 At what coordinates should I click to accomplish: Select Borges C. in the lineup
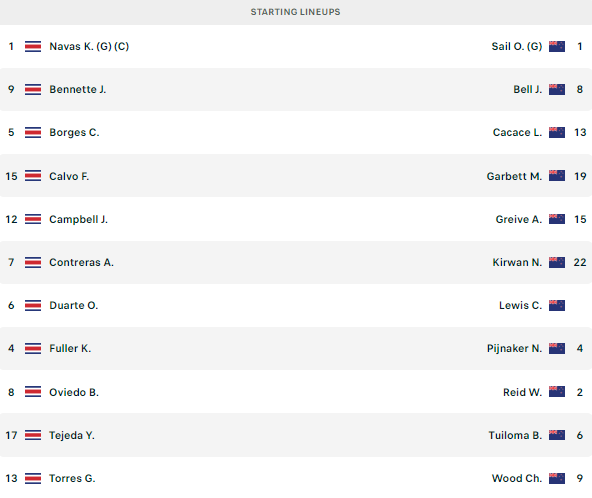click(x=74, y=133)
